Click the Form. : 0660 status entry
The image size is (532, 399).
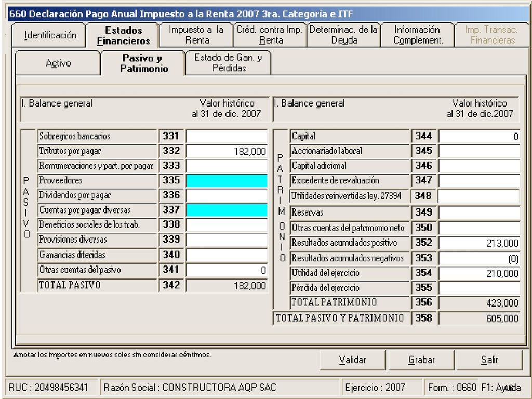click(451, 388)
